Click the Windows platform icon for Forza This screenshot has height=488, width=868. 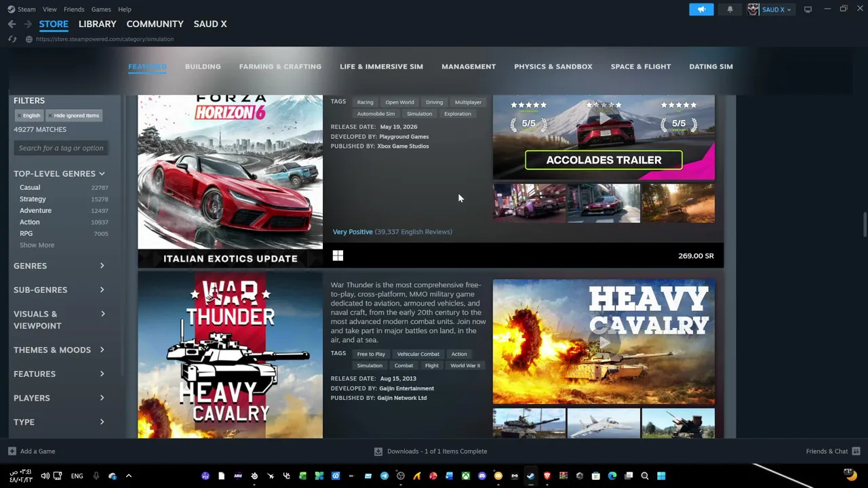click(x=338, y=256)
